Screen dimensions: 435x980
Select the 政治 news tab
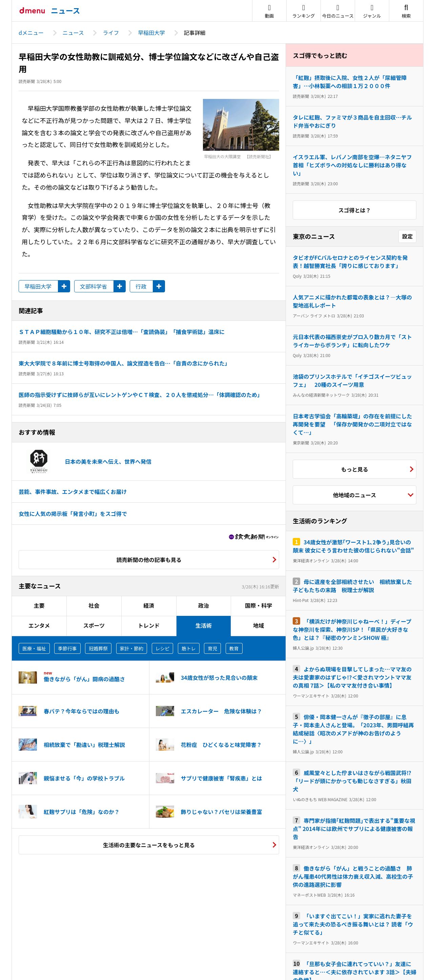click(204, 606)
